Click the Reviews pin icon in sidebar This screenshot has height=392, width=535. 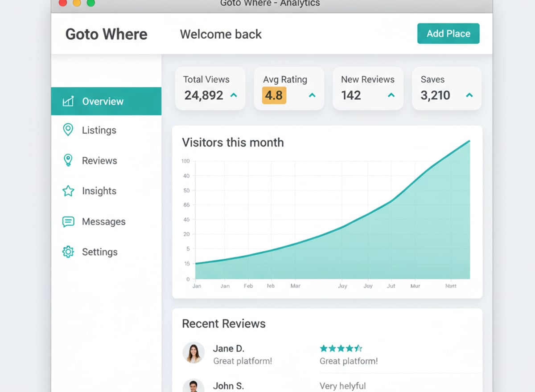pyautogui.click(x=68, y=160)
